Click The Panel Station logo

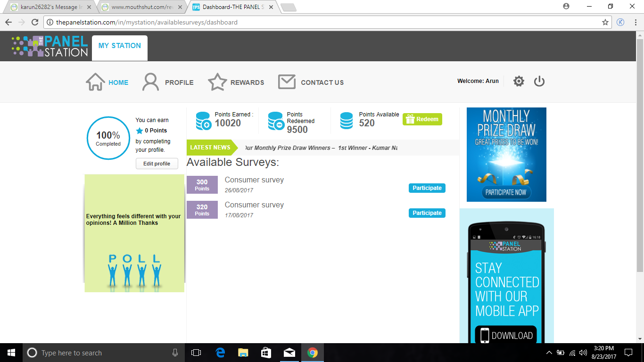click(50, 46)
